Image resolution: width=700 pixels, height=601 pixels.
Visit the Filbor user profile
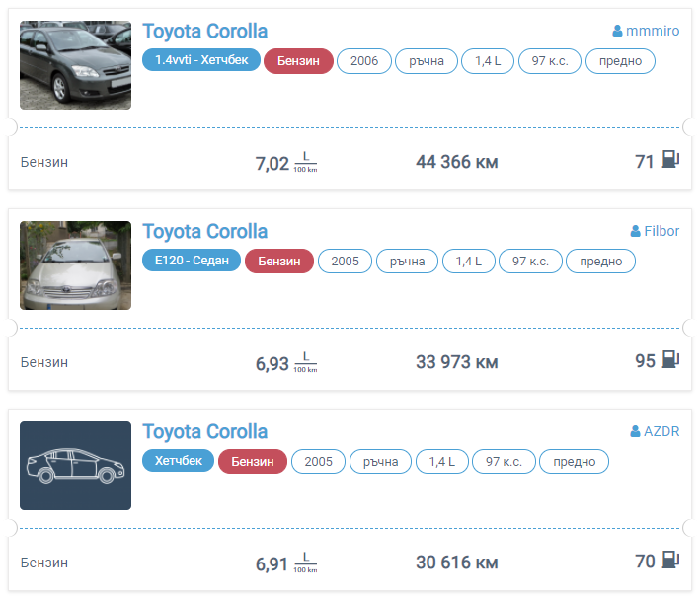click(x=661, y=232)
